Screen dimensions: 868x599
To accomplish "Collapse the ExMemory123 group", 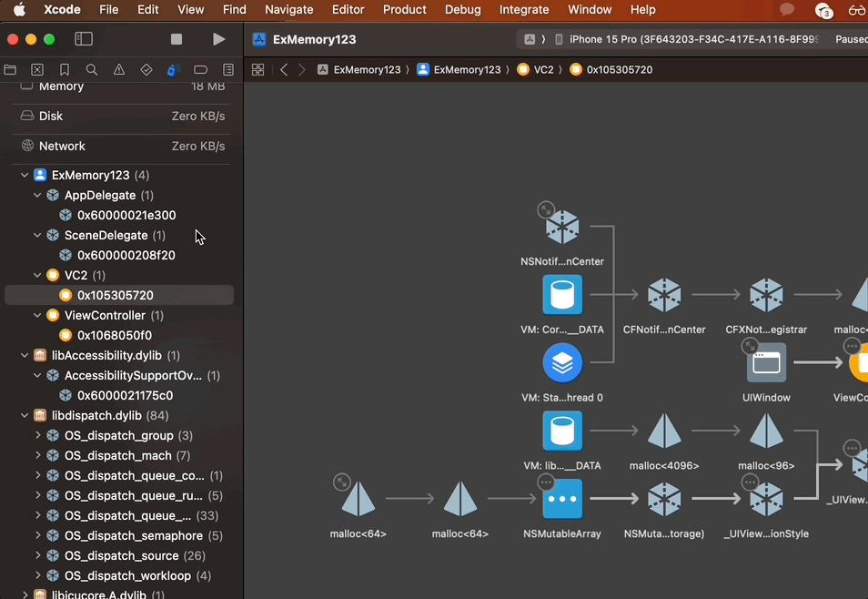I will click(x=25, y=175).
